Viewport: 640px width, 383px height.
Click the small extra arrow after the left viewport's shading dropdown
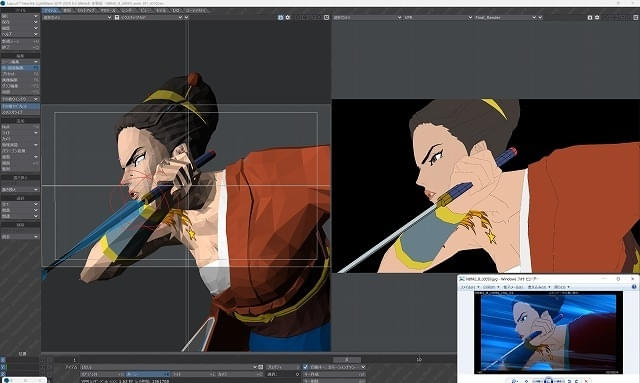point(187,18)
